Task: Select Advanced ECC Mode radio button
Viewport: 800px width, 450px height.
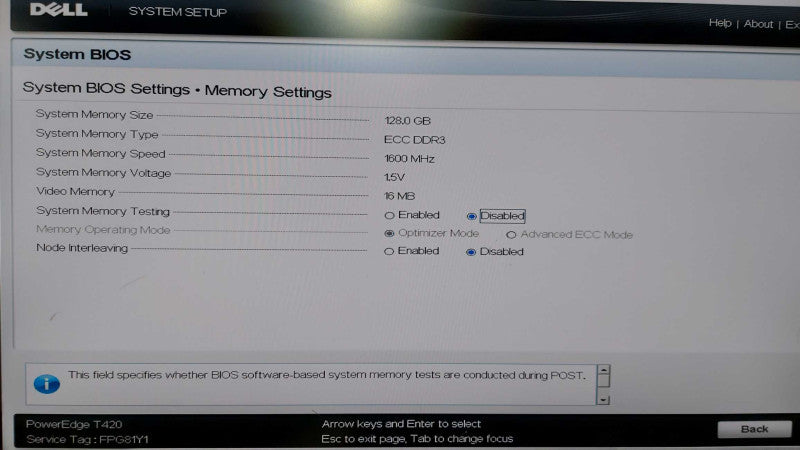Action: [x=511, y=235]
